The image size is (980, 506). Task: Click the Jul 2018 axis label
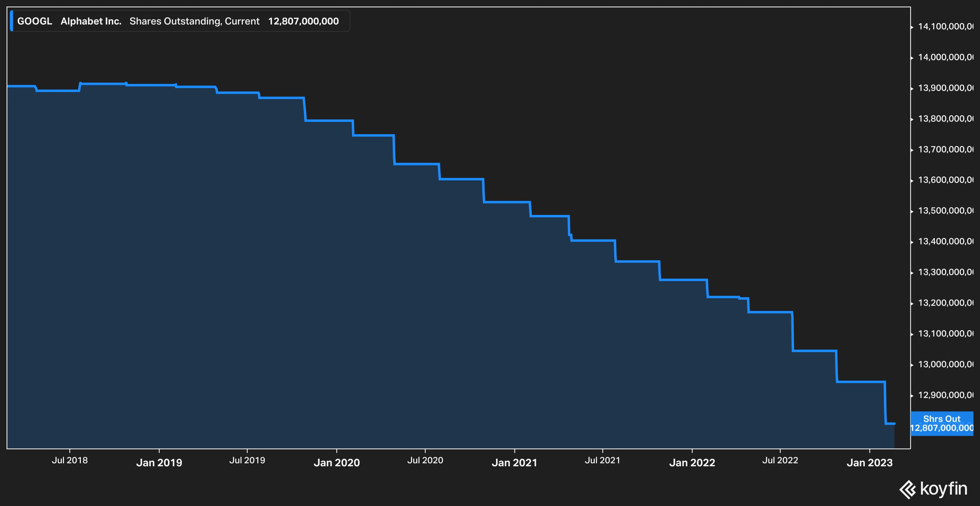tap(70, 460)
